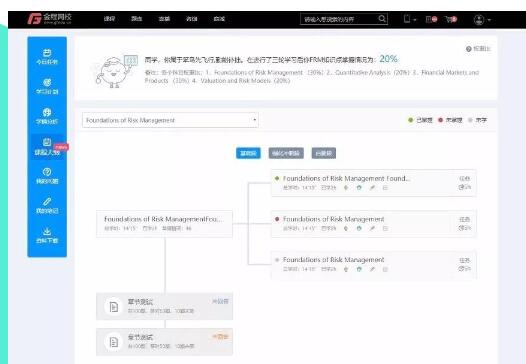This screenshot has height=364, width=526.
Task: Open the Foundations of Risk Management dropdown
Action: 170,120
